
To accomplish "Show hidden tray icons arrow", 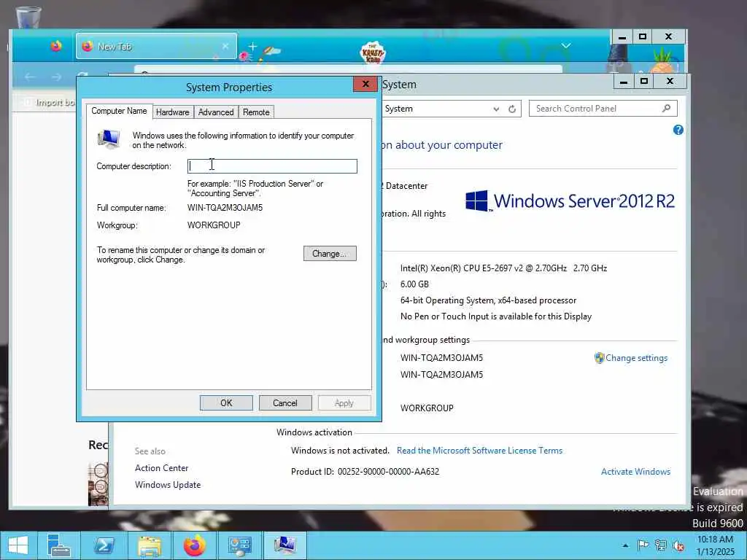I will [625, 545].
